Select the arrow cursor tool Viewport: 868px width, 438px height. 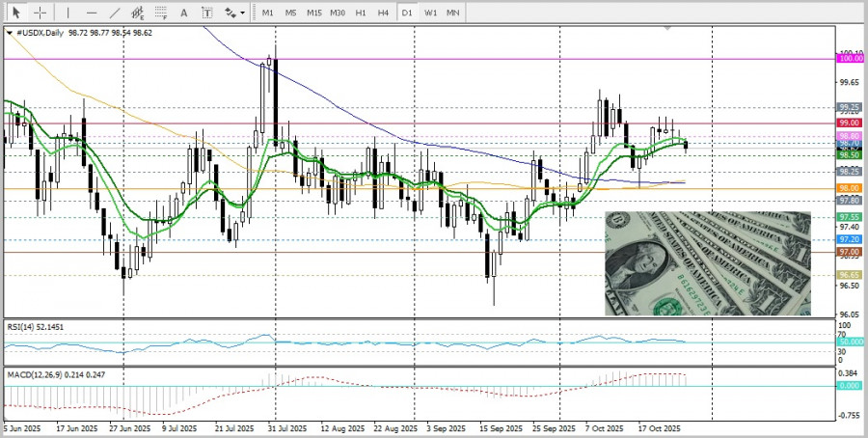tap(16, 13)
